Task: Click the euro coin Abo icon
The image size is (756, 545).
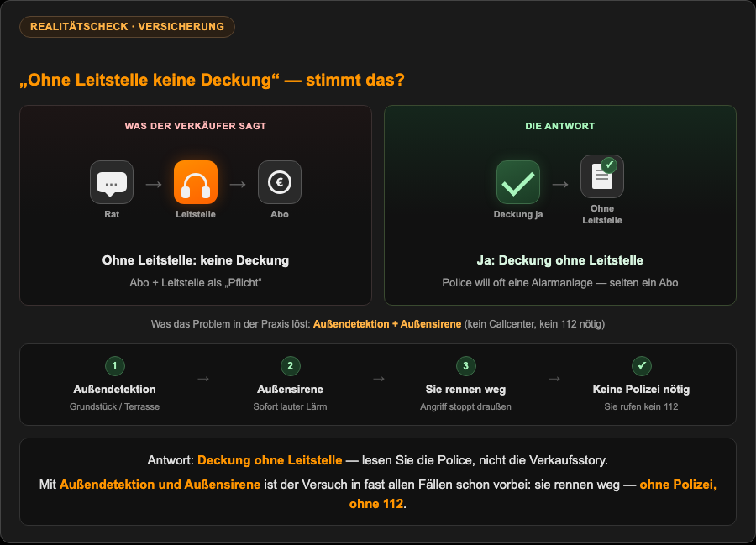Action: coord(279,182)
